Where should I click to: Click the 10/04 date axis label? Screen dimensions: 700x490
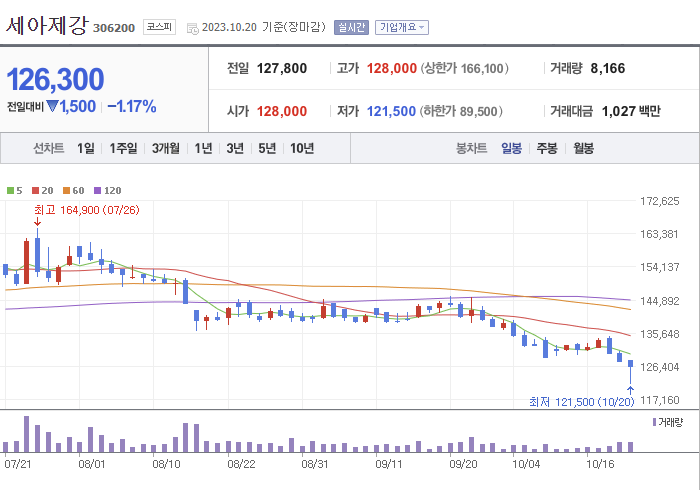click(526, 464)
